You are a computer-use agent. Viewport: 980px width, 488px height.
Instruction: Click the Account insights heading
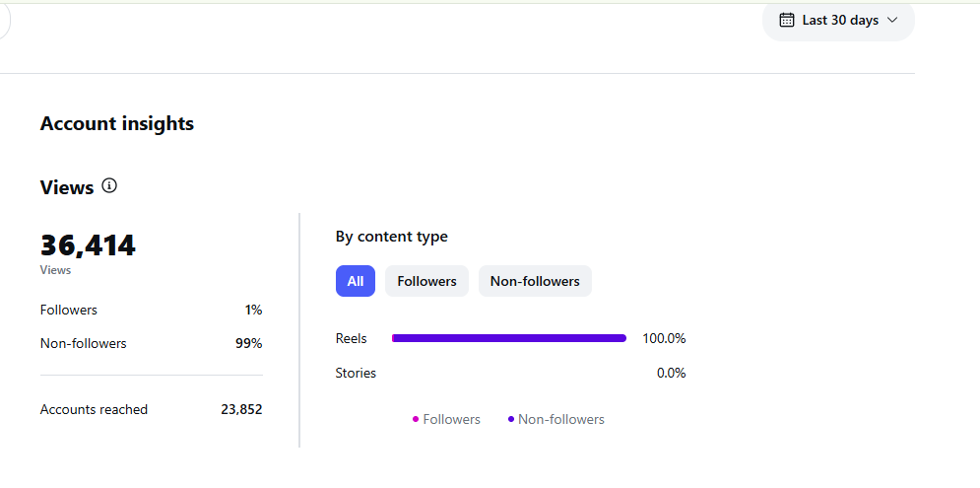coord(117,123)
